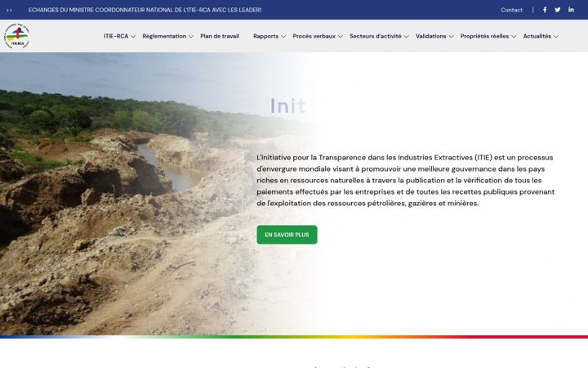Expand the chevron next to Règlementation
The width and height of the screenshot is (588, 368).
191,37
